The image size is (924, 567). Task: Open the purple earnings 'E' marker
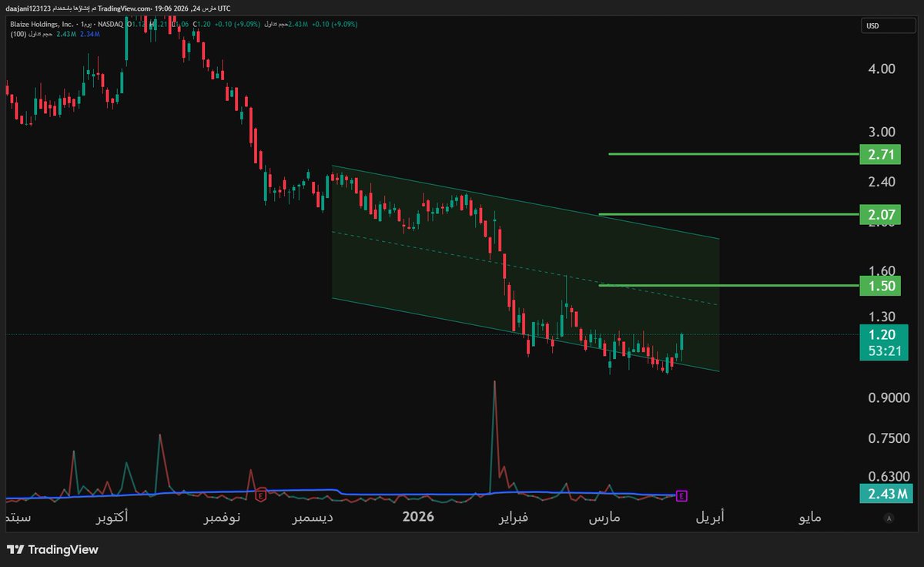point(681,495)
